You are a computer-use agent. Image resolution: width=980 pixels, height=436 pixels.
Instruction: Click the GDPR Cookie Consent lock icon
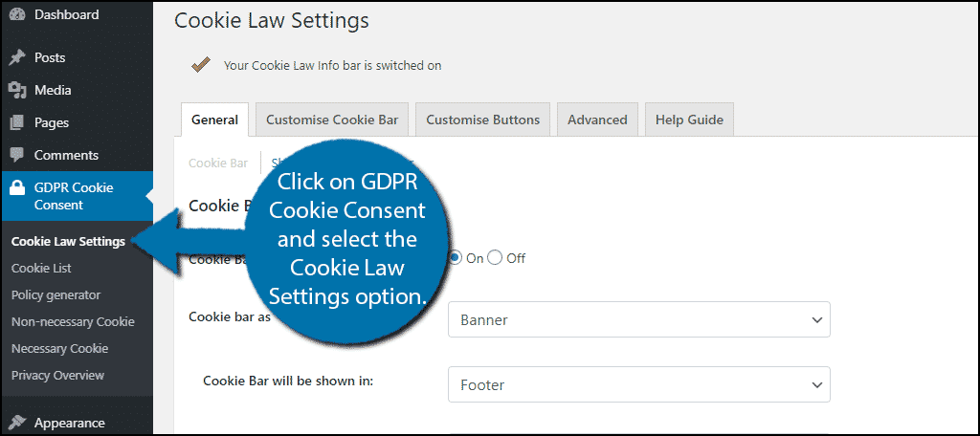tap(17, 188)
